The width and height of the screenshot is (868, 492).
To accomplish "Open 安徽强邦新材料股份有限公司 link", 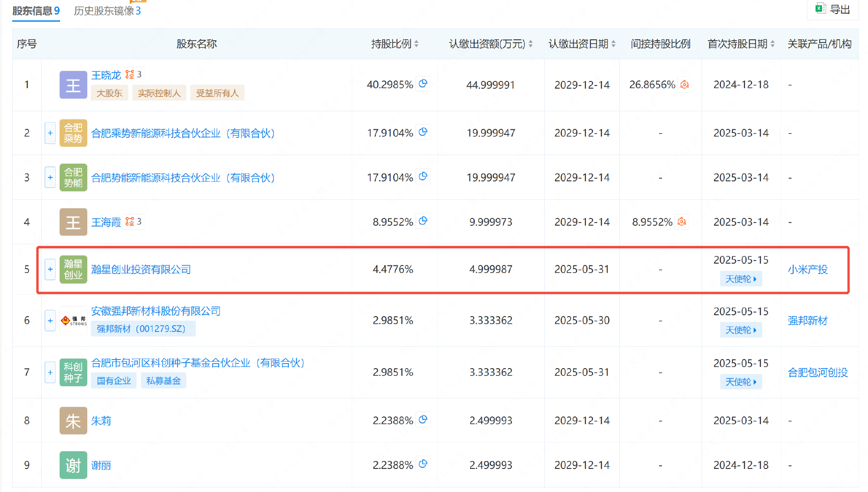I will tap(156, 311).
